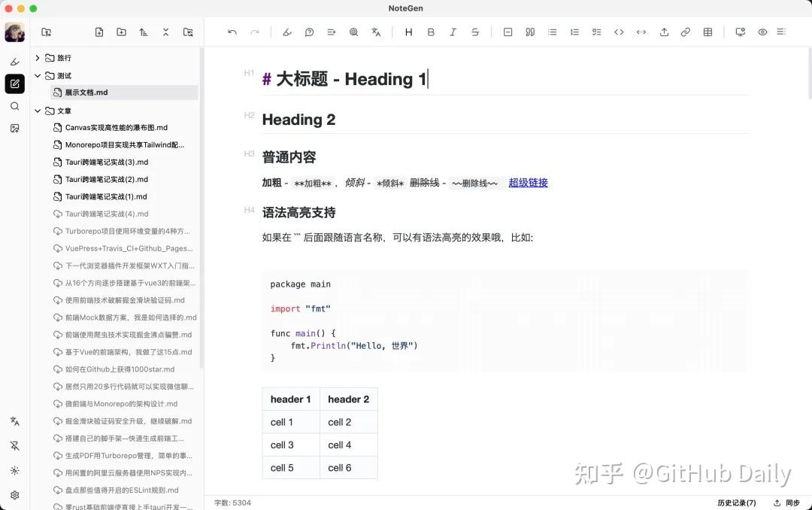Create a new file with the plus-document icon
This screenshot has height=510, width=812.
pos(99,32)
